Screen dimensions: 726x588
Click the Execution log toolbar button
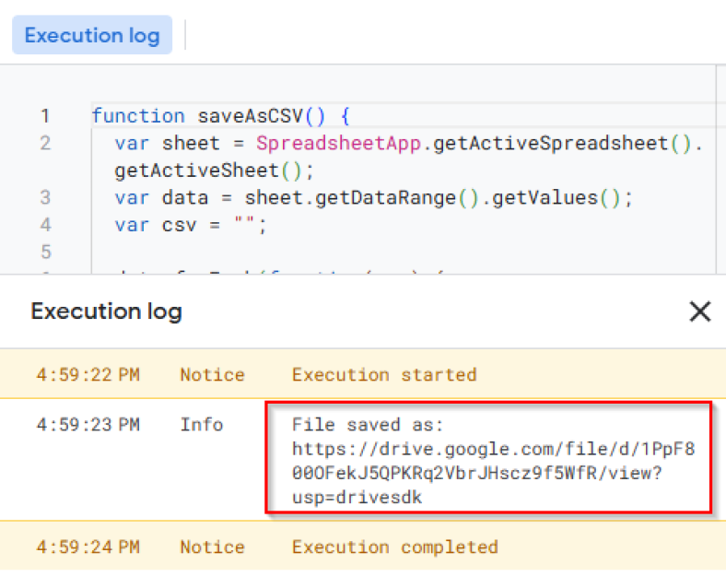(x=92, y=36)
